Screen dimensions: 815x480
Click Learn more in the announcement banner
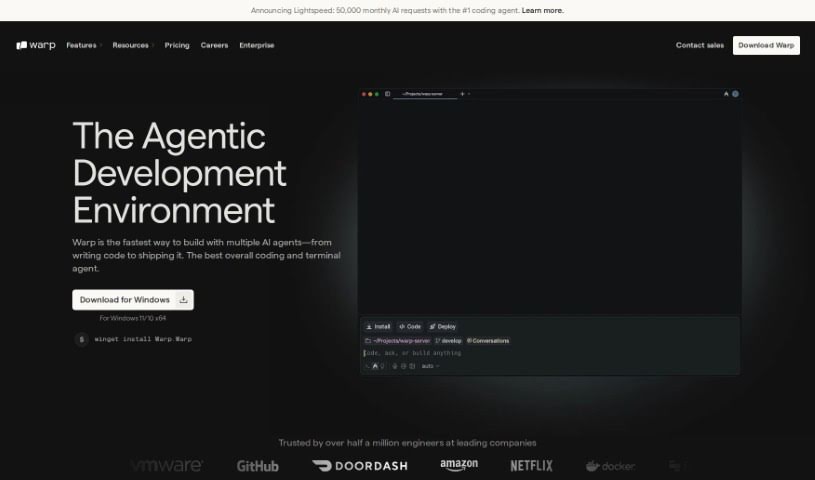(543, 10)
